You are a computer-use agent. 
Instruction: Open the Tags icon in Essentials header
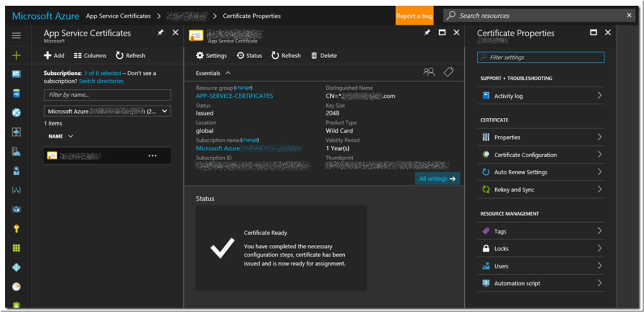click(448, 72)
